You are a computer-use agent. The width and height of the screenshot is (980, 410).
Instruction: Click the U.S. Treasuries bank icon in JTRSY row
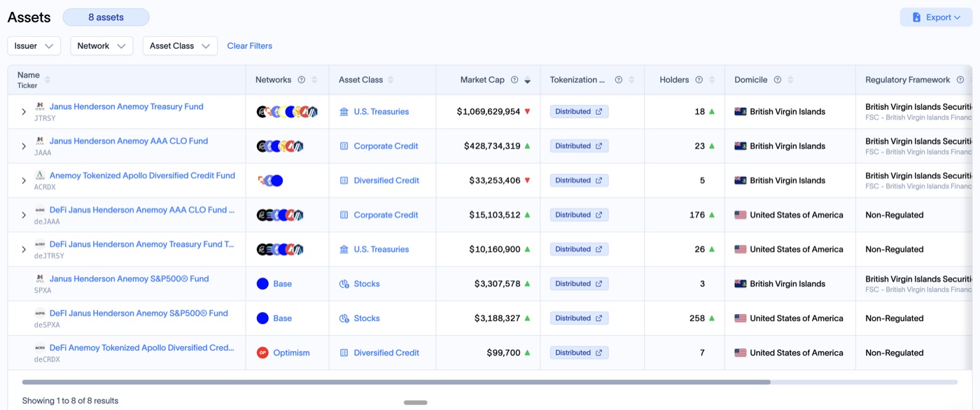[344, 111]
